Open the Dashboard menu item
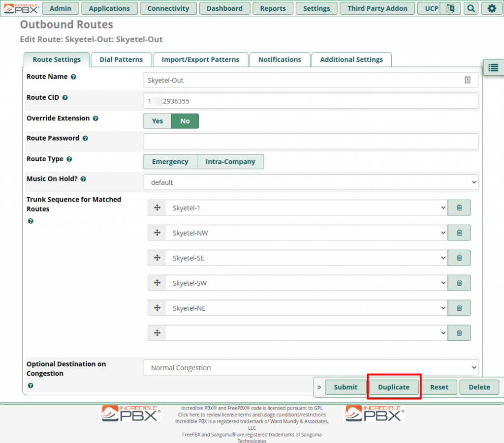Viewport: 504px width, 443px height. coord(224,8)
